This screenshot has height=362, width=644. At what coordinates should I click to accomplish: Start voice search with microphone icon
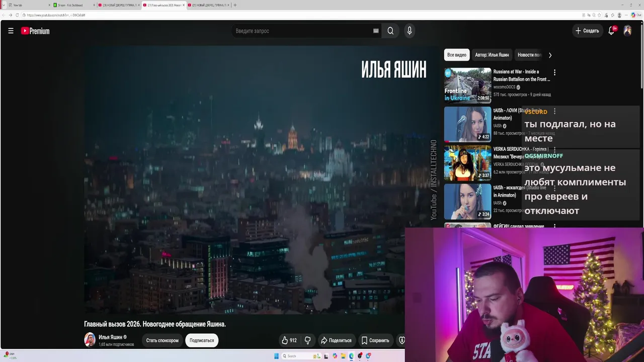(x=410, y=31)
